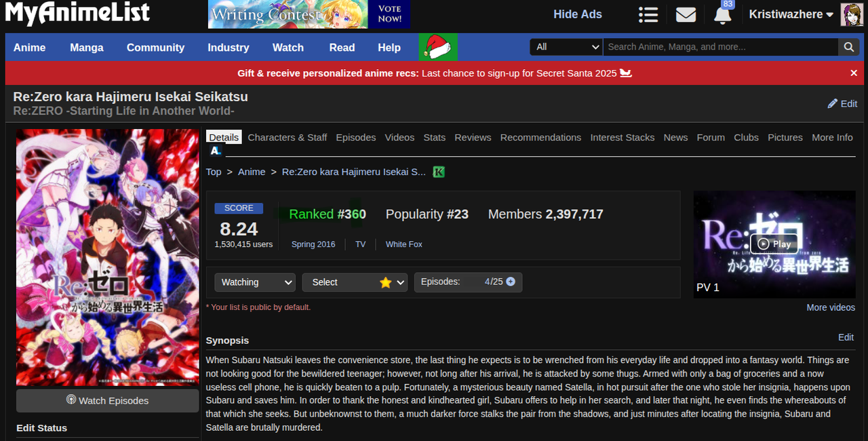Increment episodes with the plus icon
Screen dimensions: 868x441
(511, 282)
